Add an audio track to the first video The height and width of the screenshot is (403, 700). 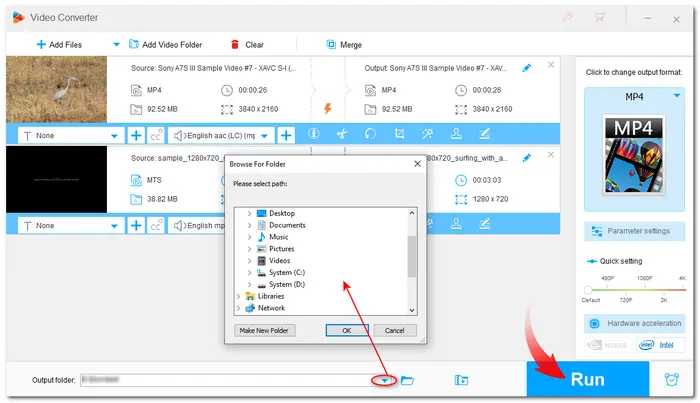[x=286, y=135]
